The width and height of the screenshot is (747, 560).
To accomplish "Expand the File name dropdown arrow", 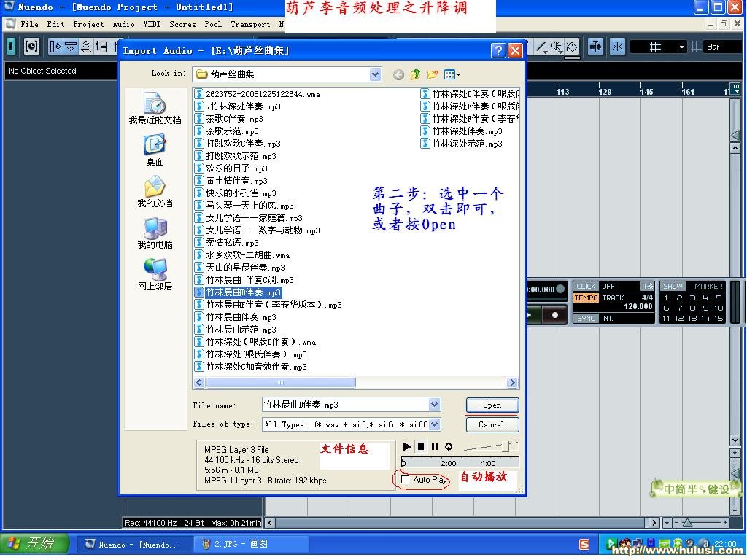I will (x=435, y=405).
